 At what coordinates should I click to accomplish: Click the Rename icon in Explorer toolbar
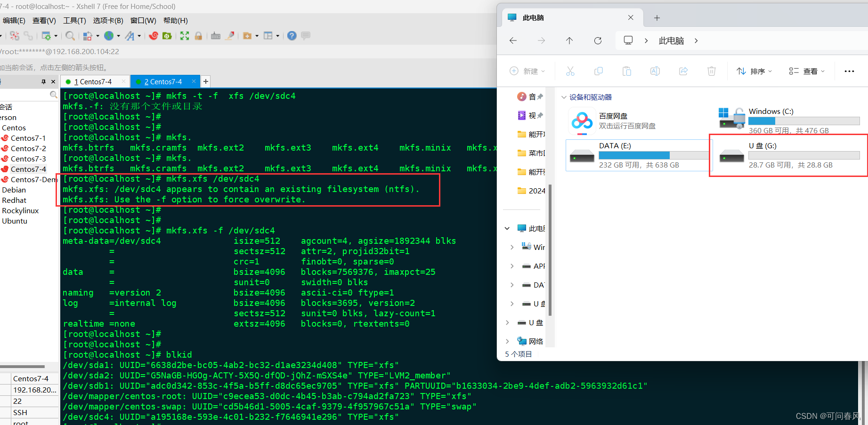pos(655,71)
